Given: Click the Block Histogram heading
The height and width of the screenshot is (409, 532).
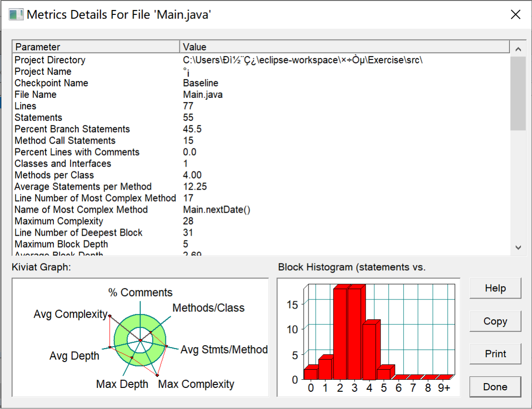Looking at the screenshot, I should tap(352, 267).
